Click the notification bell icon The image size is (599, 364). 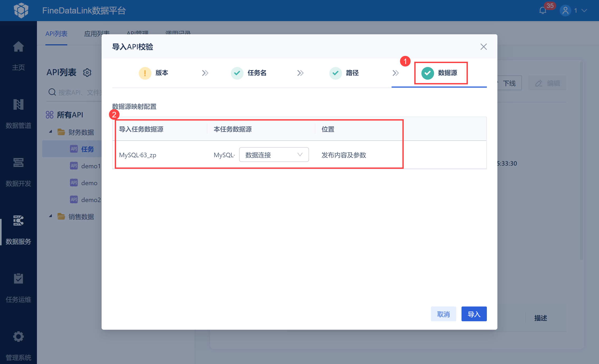543,11
